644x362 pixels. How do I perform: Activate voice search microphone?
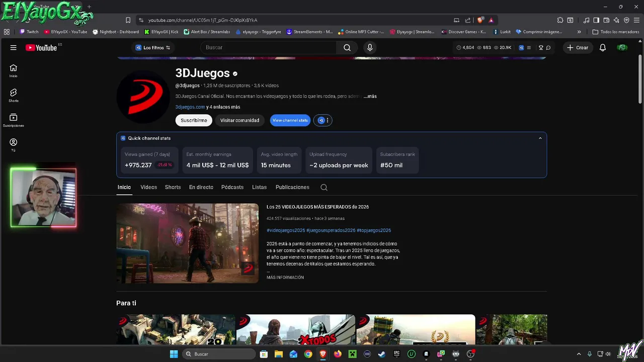370,47
